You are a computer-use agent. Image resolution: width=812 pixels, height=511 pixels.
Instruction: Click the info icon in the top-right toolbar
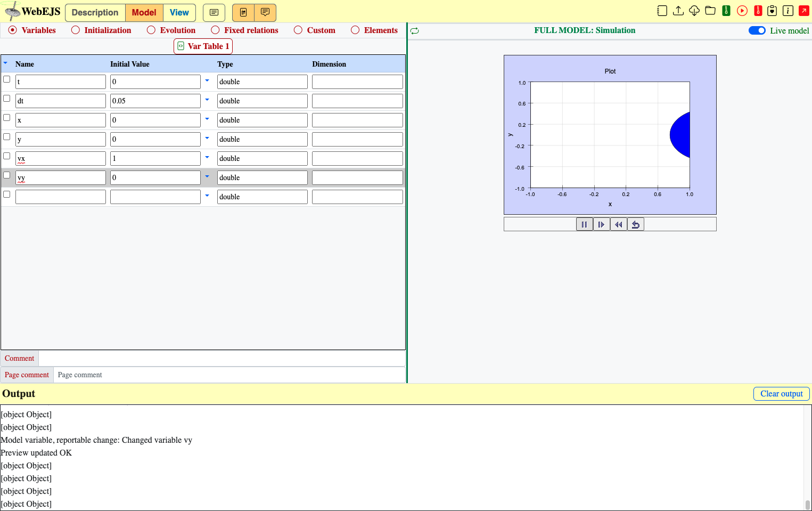pyautogui.click(x=788, y=11)
